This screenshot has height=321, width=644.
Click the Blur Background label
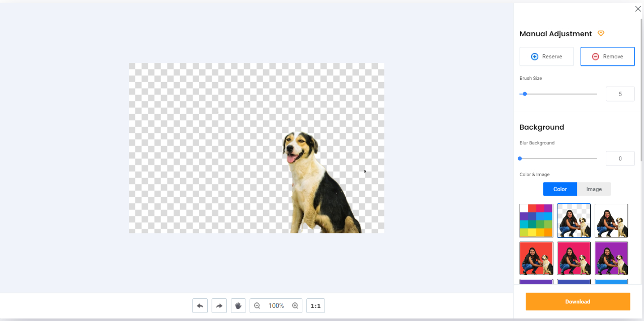[537, 143]
